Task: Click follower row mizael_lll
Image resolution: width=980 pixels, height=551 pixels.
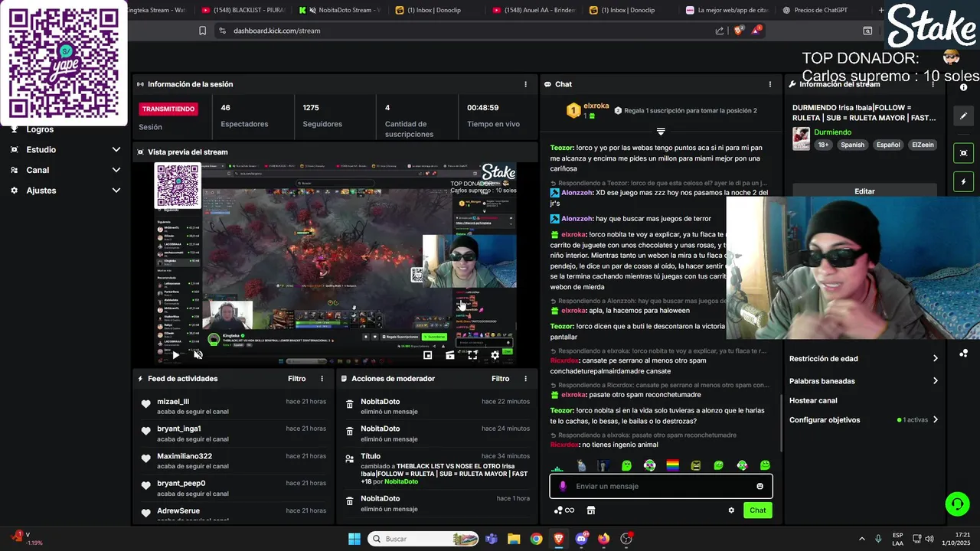Action: coord(234,406)
